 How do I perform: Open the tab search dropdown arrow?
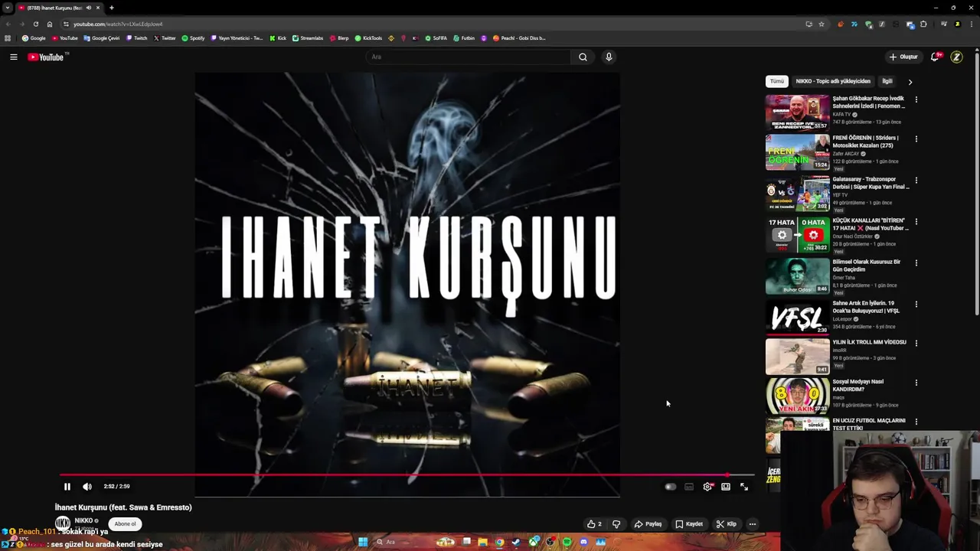[x=8, y=8]
